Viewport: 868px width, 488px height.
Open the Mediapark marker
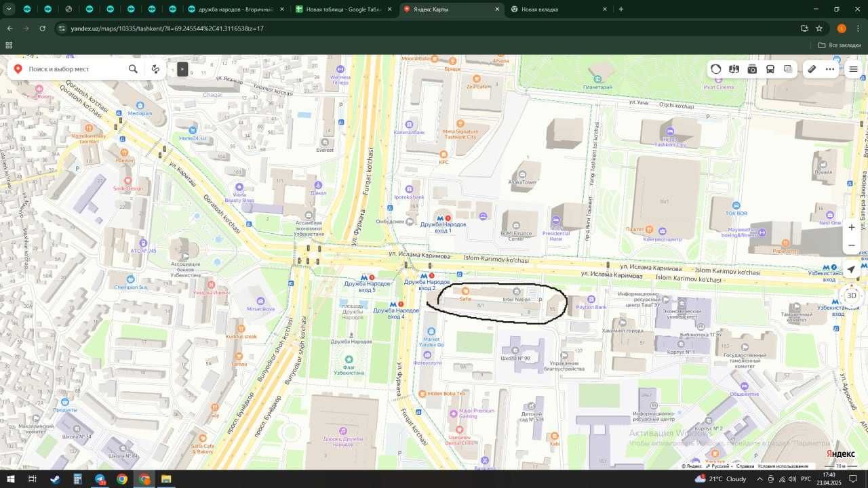[x=140, y=106]
